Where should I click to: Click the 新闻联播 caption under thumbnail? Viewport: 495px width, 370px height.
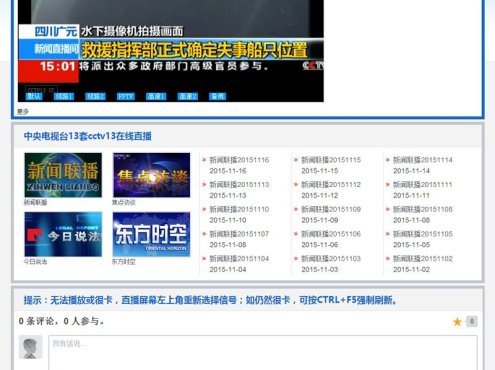pyautogui.click(x=35, y=202)
